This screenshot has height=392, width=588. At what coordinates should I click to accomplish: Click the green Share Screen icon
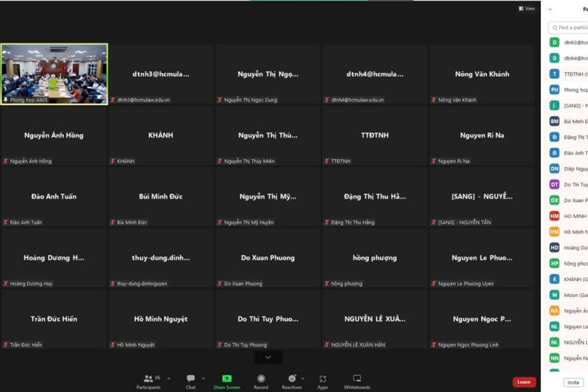[x=227, y=378]
